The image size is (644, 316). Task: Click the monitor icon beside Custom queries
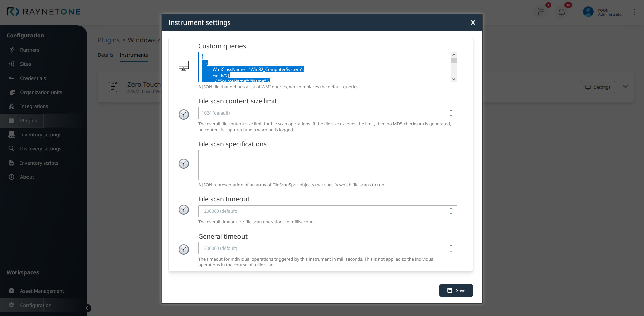[x=183, y=65]
